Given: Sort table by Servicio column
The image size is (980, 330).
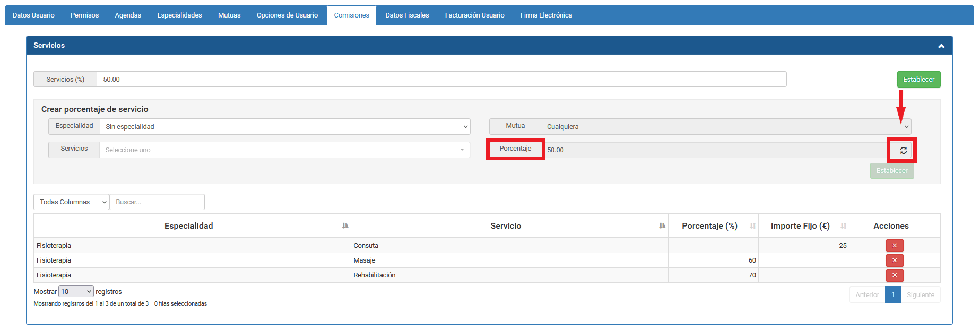Looking at the screenshot, I should (509, 226).
